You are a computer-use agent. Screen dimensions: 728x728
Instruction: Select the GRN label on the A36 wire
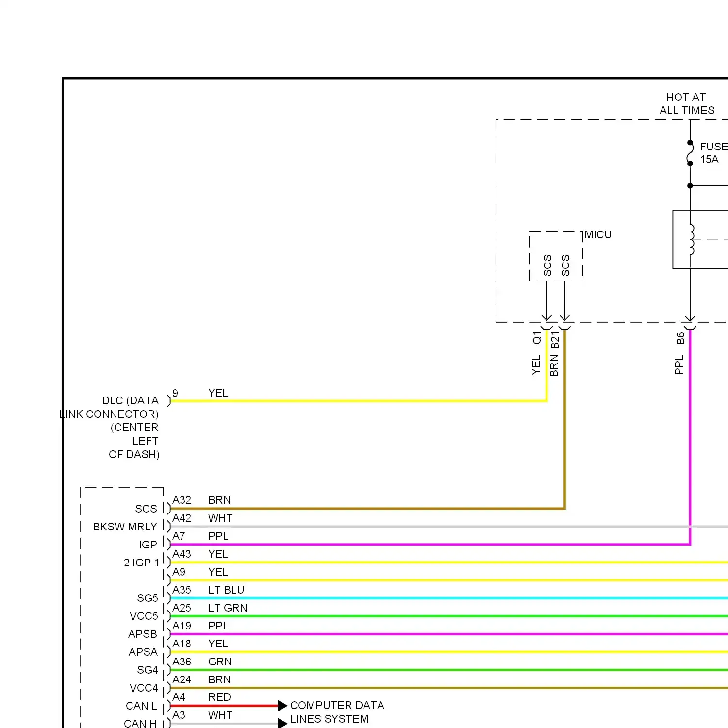(x=220, y=662)
